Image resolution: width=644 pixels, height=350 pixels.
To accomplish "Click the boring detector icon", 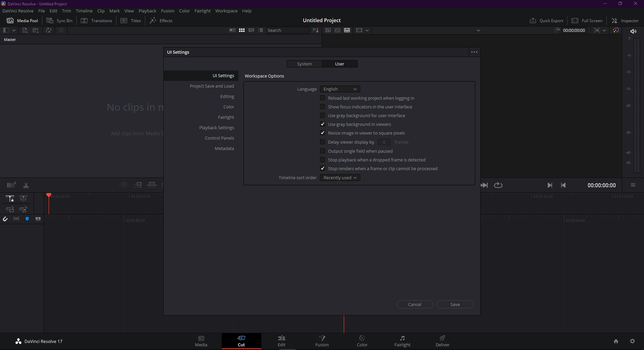I will [x=11, y=185].
